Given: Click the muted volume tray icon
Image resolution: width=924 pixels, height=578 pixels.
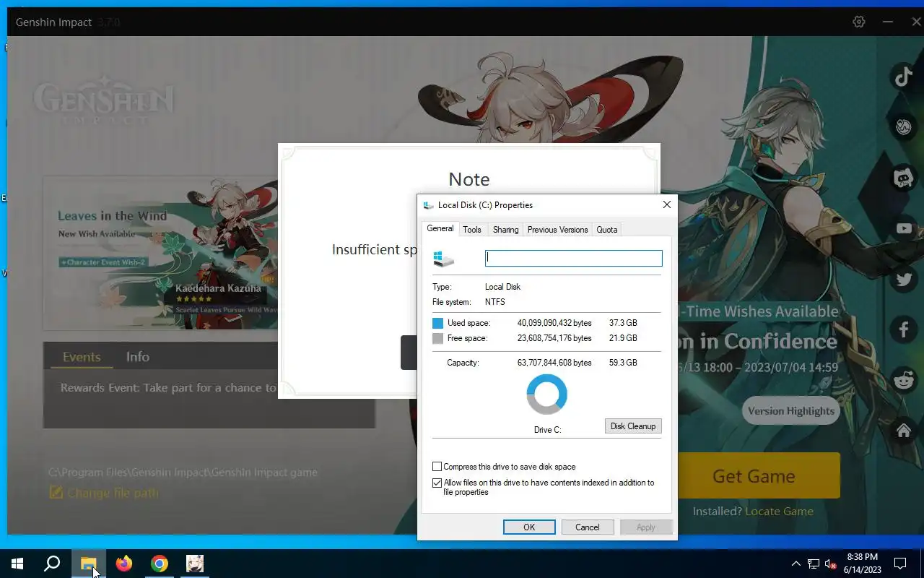Looking at the screenshot, I should tap(831, 564).
